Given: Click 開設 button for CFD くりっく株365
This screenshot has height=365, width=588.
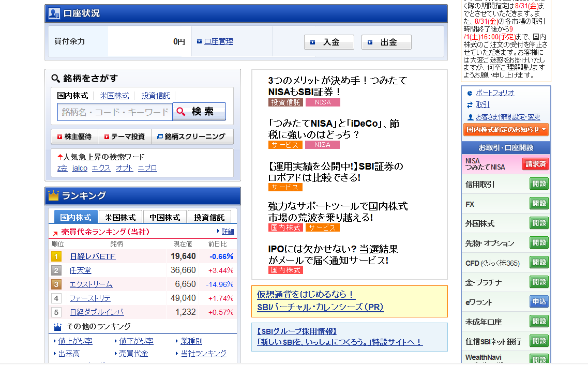Looking at the screenshot, I should point(539,262).
